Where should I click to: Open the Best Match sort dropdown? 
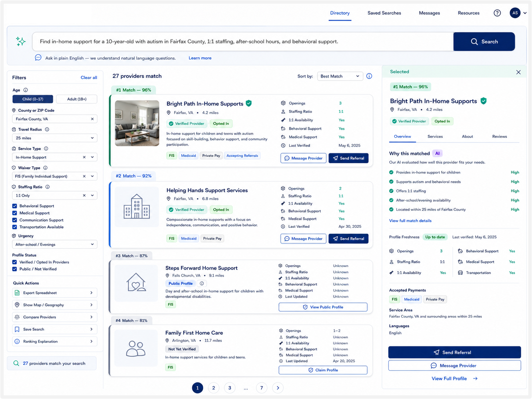[x=340, y=76]
